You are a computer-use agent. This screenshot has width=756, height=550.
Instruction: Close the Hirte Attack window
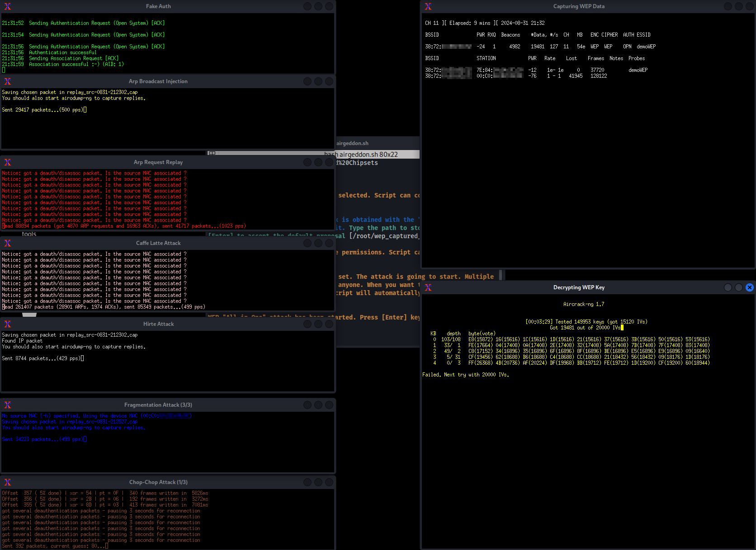pyautogui.click(x=329, y=324)
